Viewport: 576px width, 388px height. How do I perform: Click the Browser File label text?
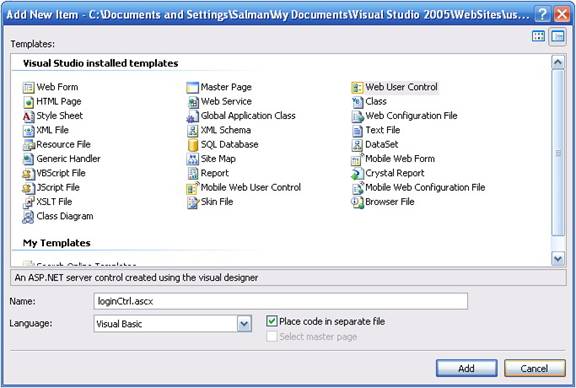pos(390,202)
